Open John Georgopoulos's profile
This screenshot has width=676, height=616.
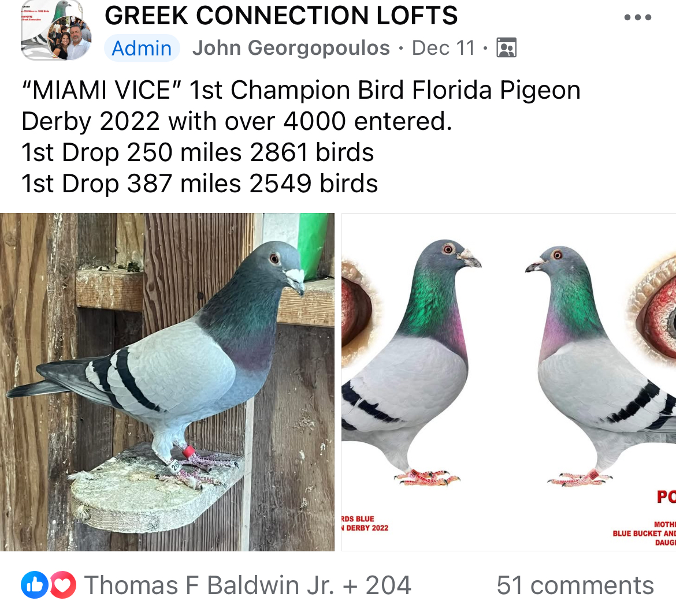pos(291,48)
